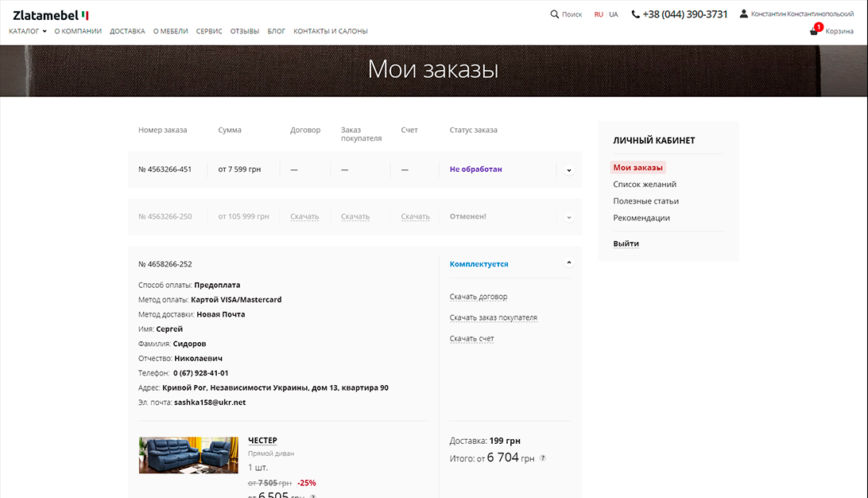This screenshot has height=498, width=868.
Task: Click the phone handset icon
Action: pos(636,14)
